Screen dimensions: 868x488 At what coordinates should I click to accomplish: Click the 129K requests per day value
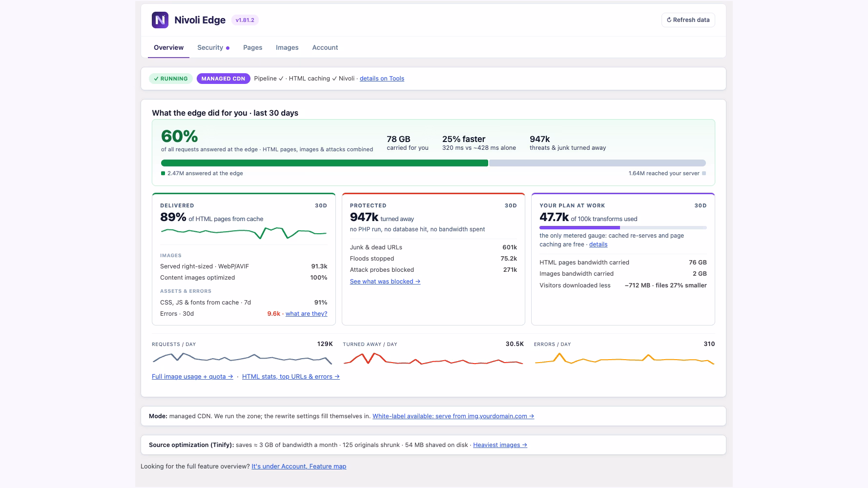325,344
